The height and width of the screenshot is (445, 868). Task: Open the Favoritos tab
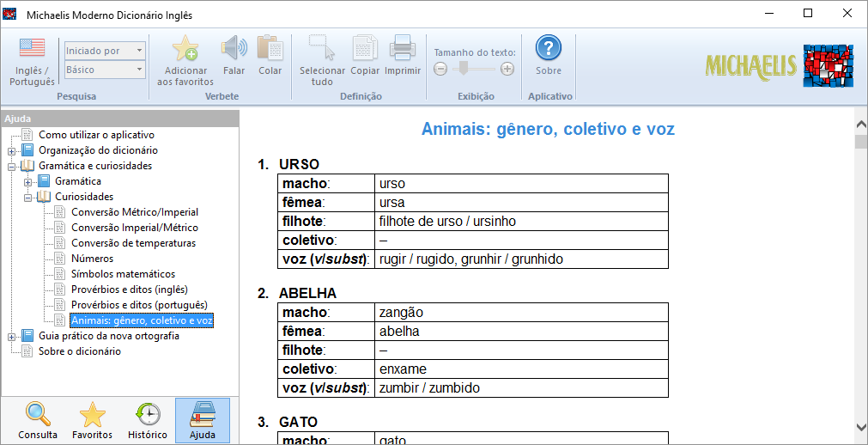point(92,420)
